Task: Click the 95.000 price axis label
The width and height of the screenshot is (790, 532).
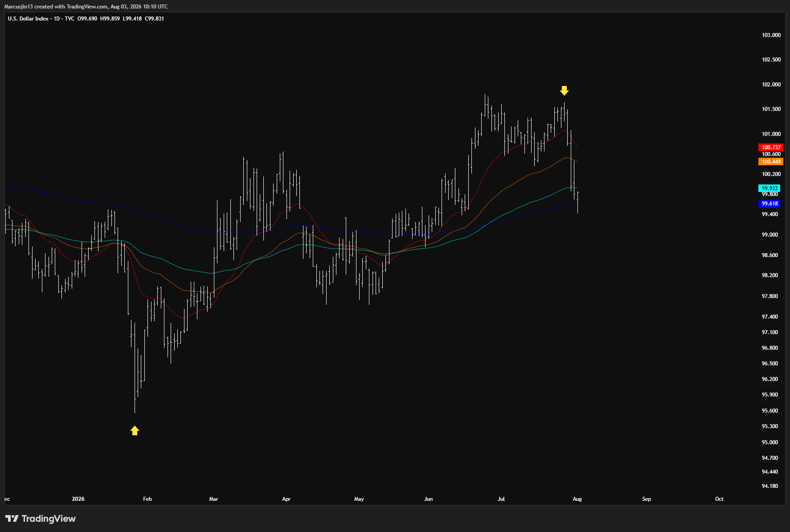Action: tap(770, 442)
